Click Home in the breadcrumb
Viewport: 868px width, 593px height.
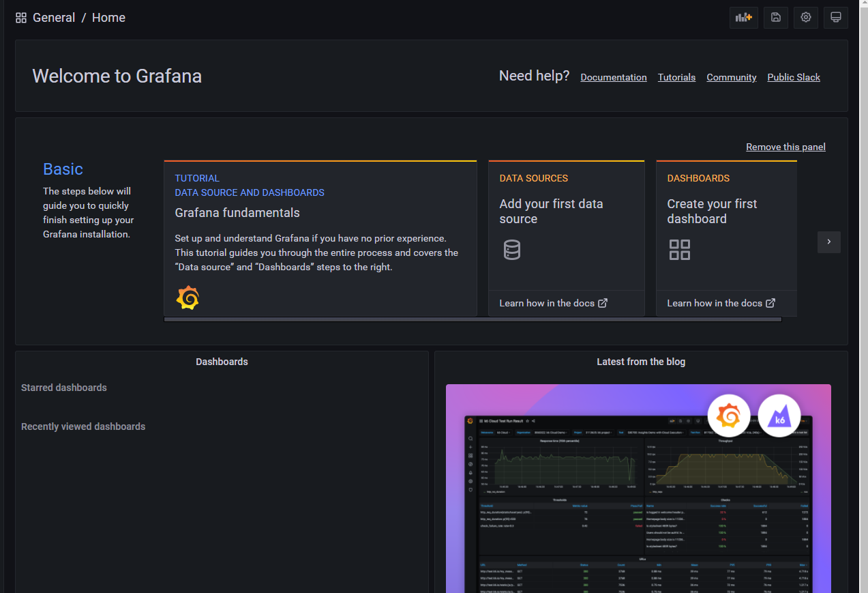tap(108, 18)
